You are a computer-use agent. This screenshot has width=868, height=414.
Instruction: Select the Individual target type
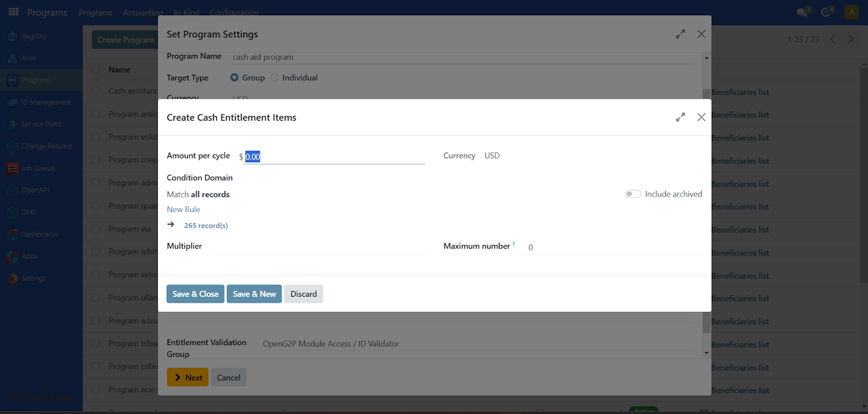tap(275, 78)
